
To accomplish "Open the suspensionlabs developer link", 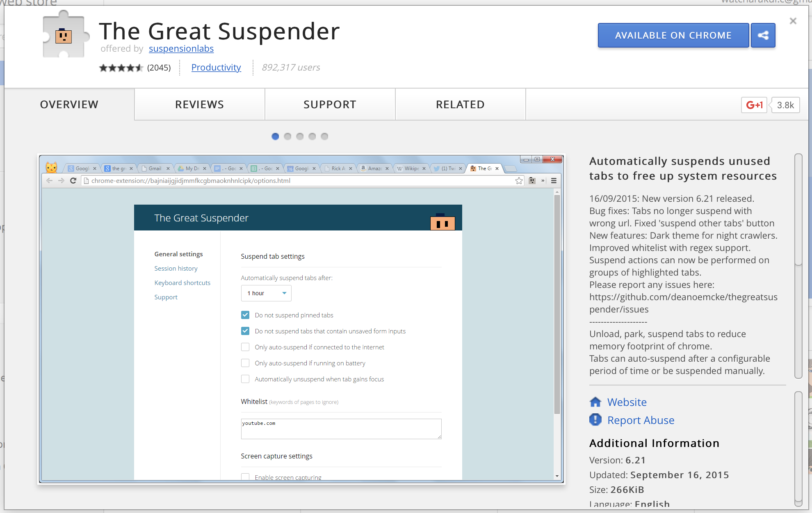I will [181, 48].
